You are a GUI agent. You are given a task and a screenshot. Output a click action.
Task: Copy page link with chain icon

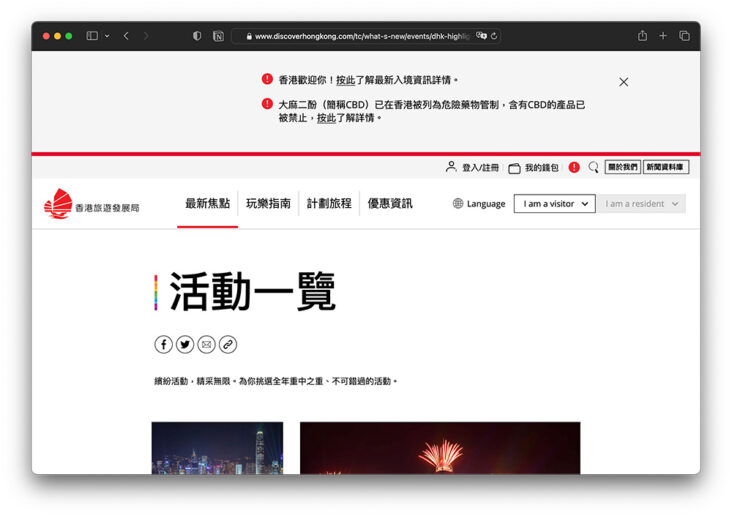(228, 344)
